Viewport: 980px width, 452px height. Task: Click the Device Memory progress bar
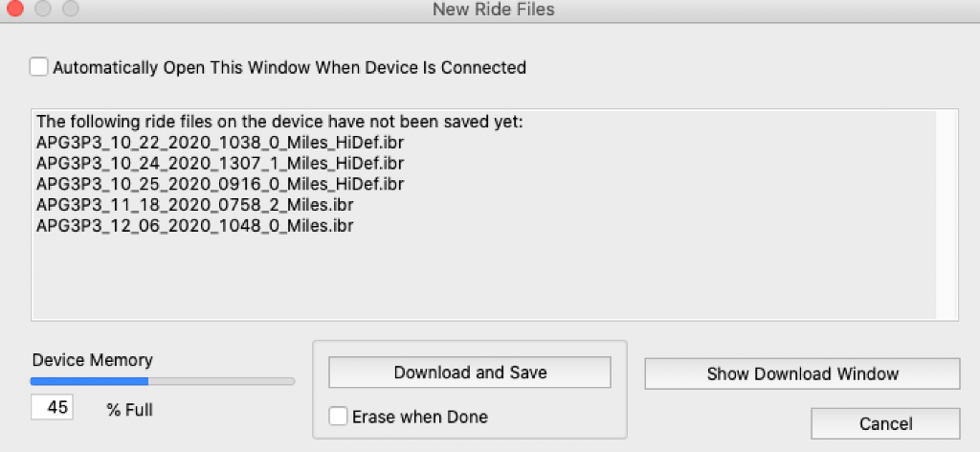[x=163, y=381]
